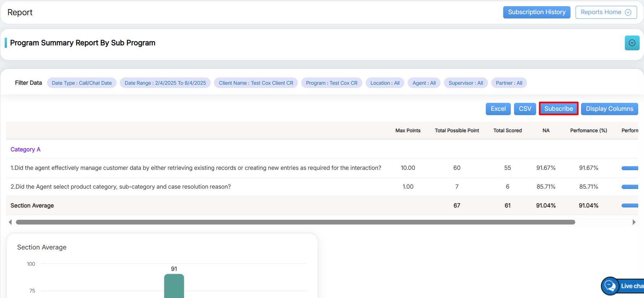Click the Live chat bubble icon
Viewport: 644px width, 298px height.
[610, 286]
